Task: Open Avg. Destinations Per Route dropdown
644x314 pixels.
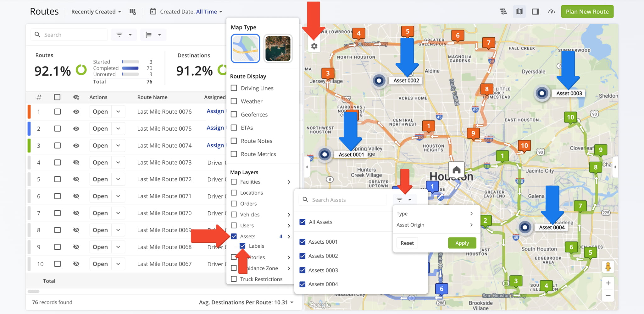Action: coord(246,302)
